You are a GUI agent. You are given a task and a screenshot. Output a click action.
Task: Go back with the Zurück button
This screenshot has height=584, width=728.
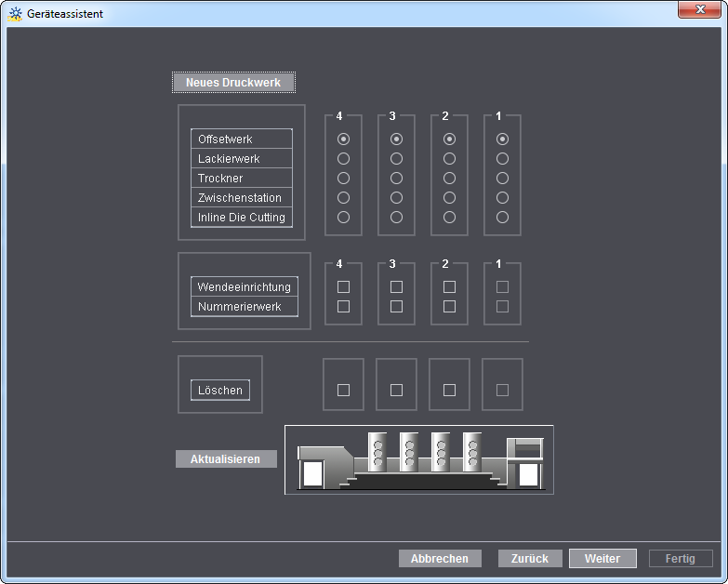pyautogui.click(x=530, y=559)
